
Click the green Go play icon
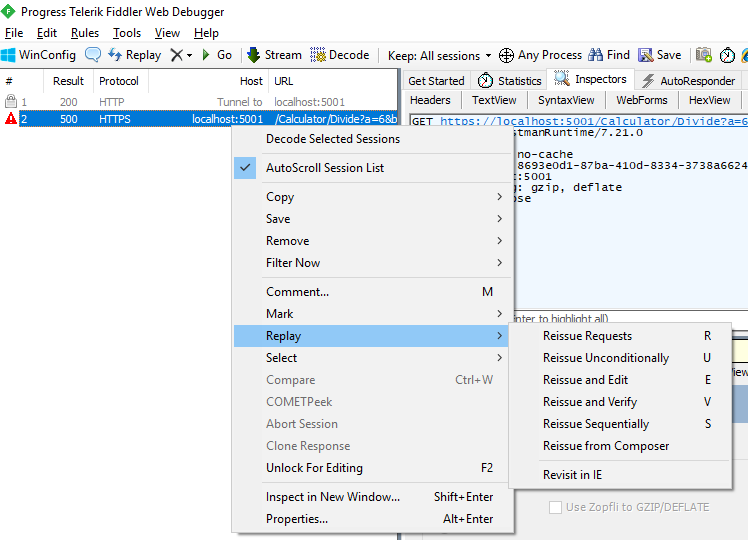pos(206,55)
